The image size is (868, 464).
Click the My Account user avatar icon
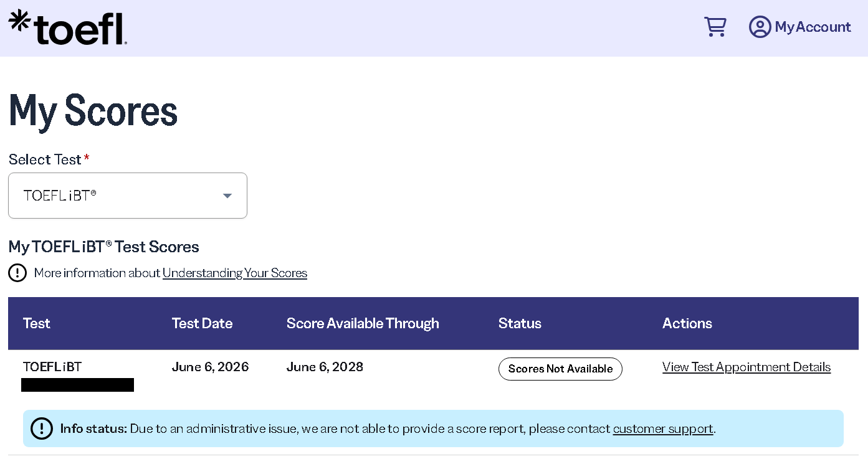[760, 27]
